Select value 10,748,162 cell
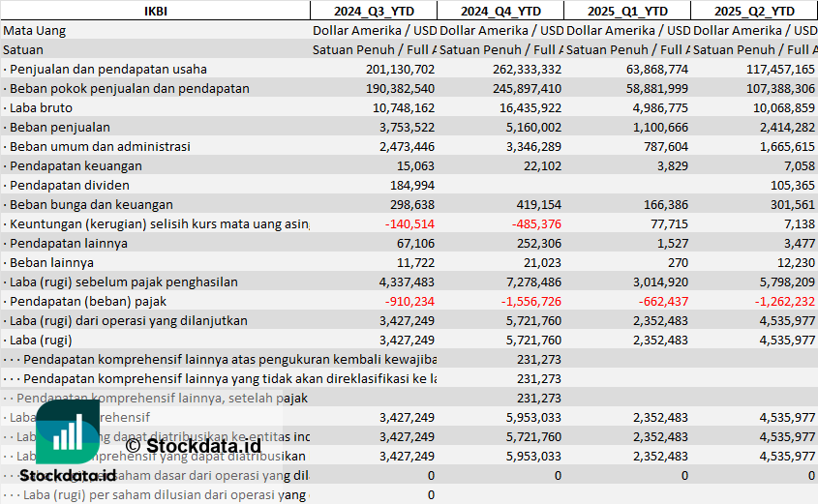 pos(404,108)
